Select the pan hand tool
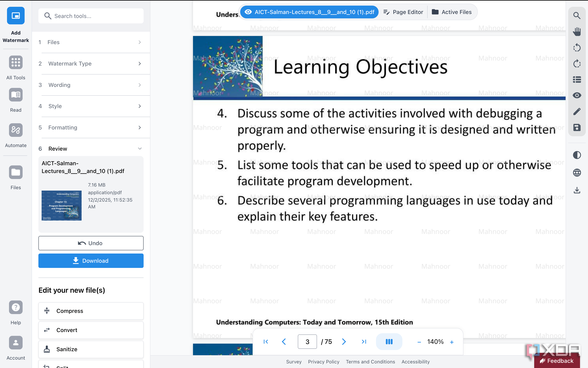 pos(577,32)
